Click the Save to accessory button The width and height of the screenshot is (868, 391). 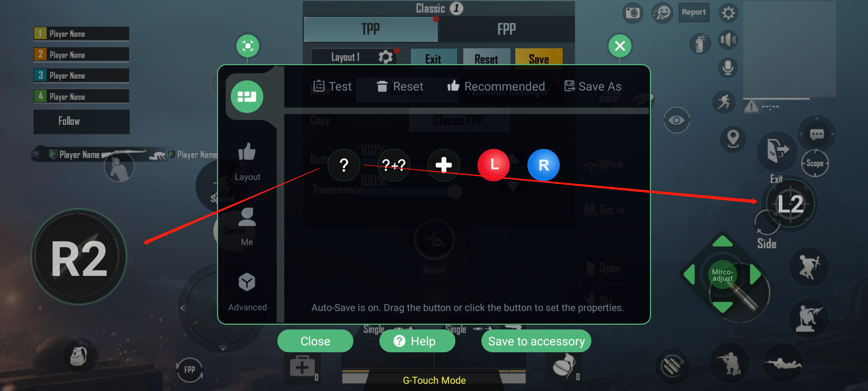point(536,341)
